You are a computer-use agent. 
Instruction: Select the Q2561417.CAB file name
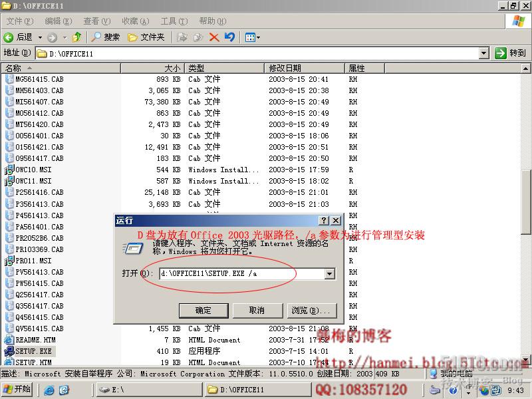[39, 295]
